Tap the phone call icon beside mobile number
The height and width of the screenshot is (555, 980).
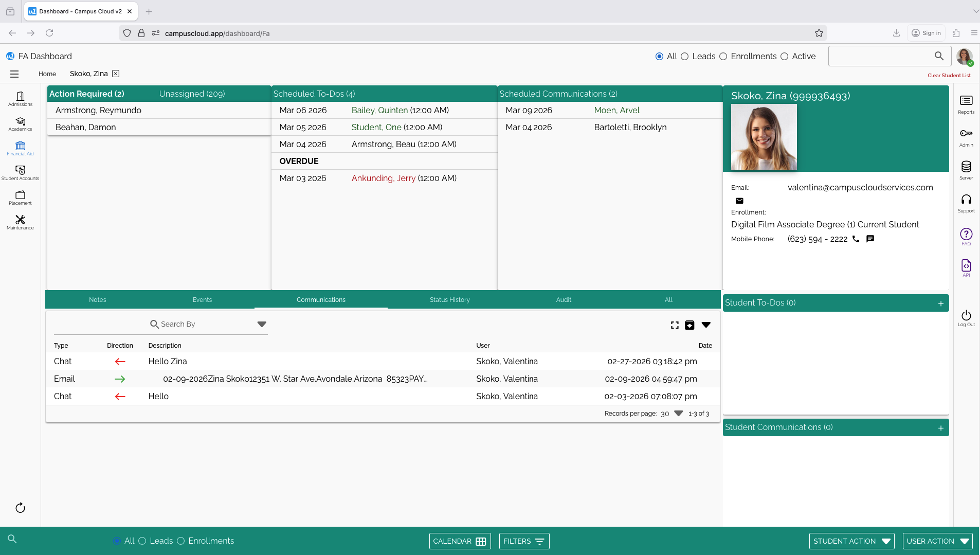click(855, 239)
